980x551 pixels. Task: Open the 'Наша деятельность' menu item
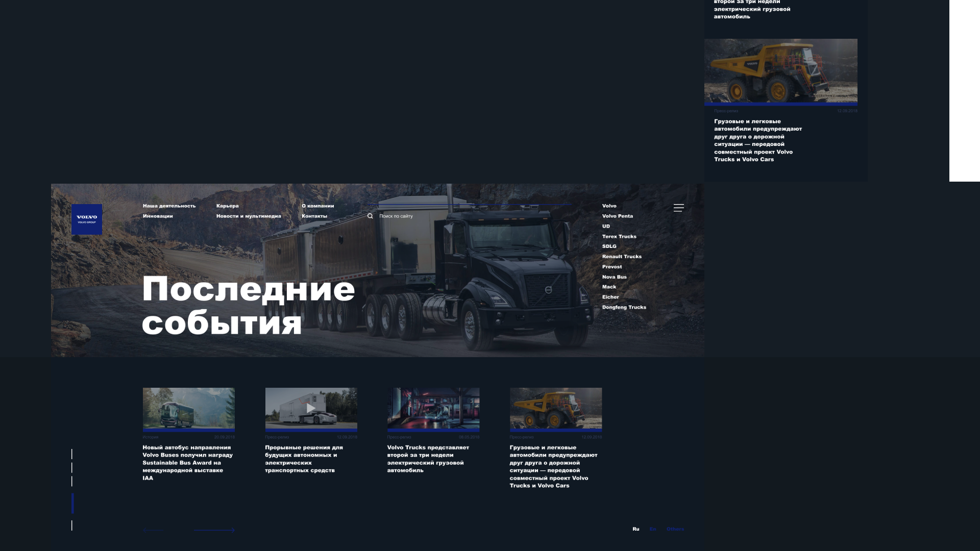169,206
